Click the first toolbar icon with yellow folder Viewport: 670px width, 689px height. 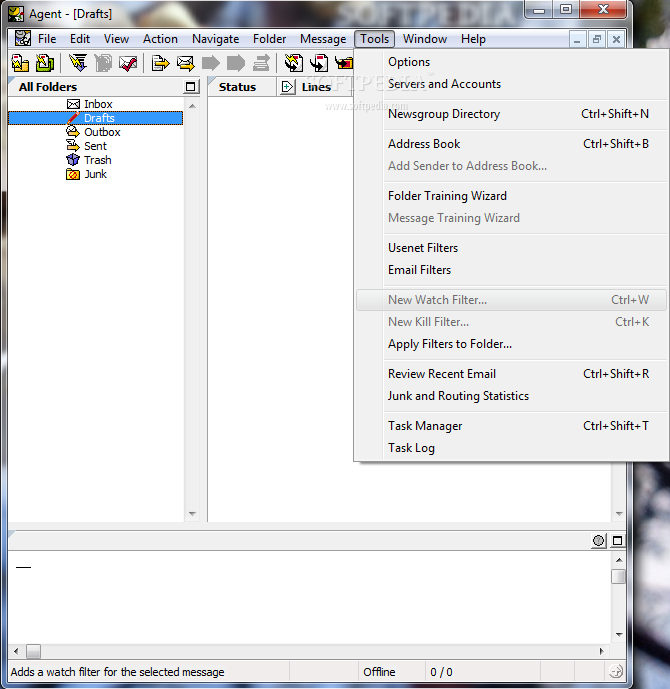coord(20,63)
